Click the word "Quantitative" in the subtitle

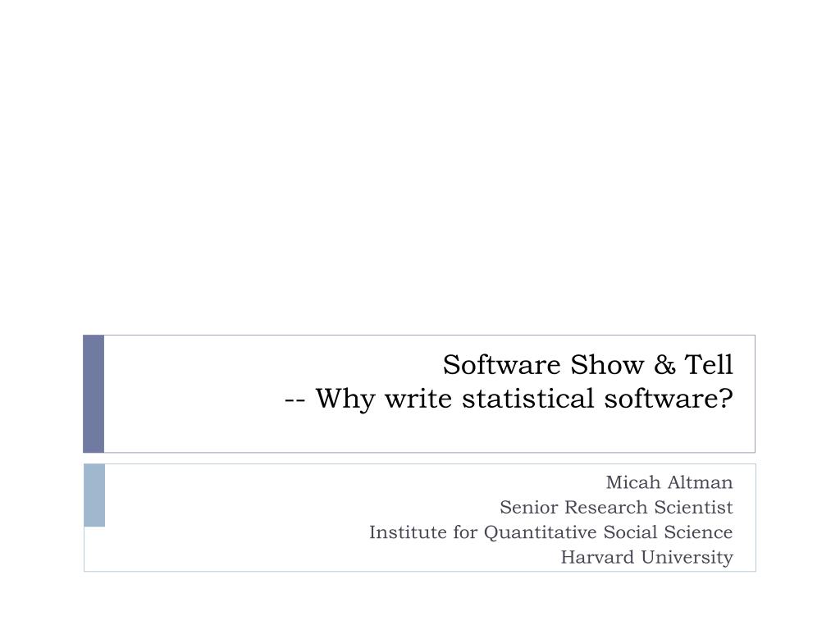540,532
